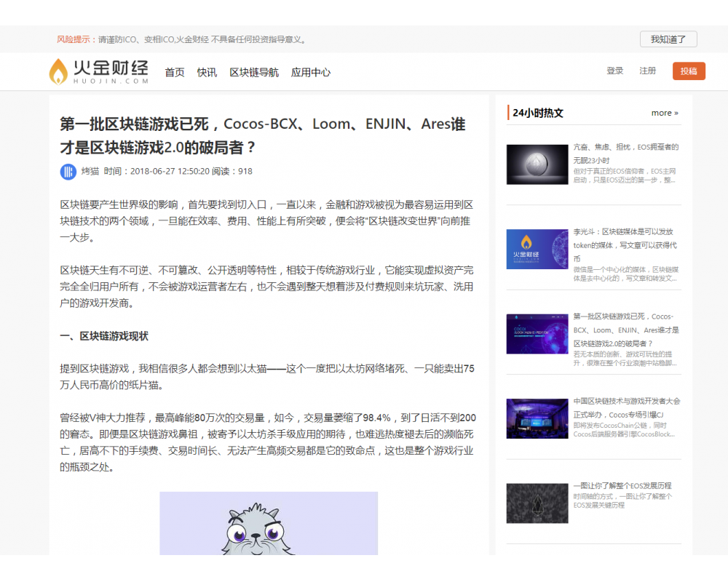This screenshot has height=582, width=728.
Task: Open the Cocos-BCX article thumbnail in sidebar
Action: [x=537, y=334]
